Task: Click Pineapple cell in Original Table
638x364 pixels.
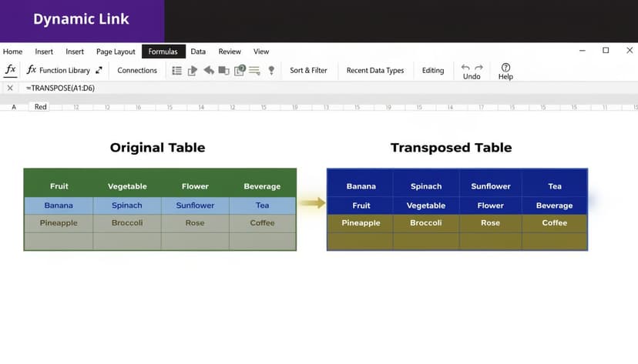Action: [x=59, y=223]
